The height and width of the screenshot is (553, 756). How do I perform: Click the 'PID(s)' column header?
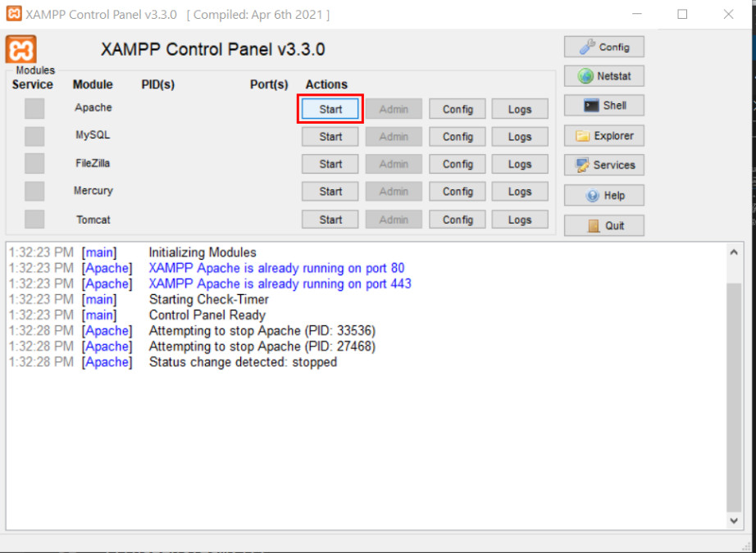(157, 84)
